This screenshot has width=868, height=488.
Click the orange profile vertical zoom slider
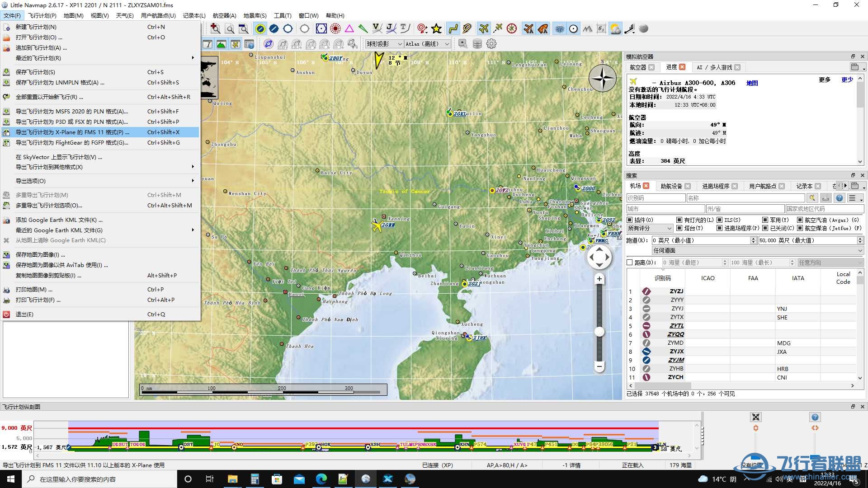[x=755, y=428]
